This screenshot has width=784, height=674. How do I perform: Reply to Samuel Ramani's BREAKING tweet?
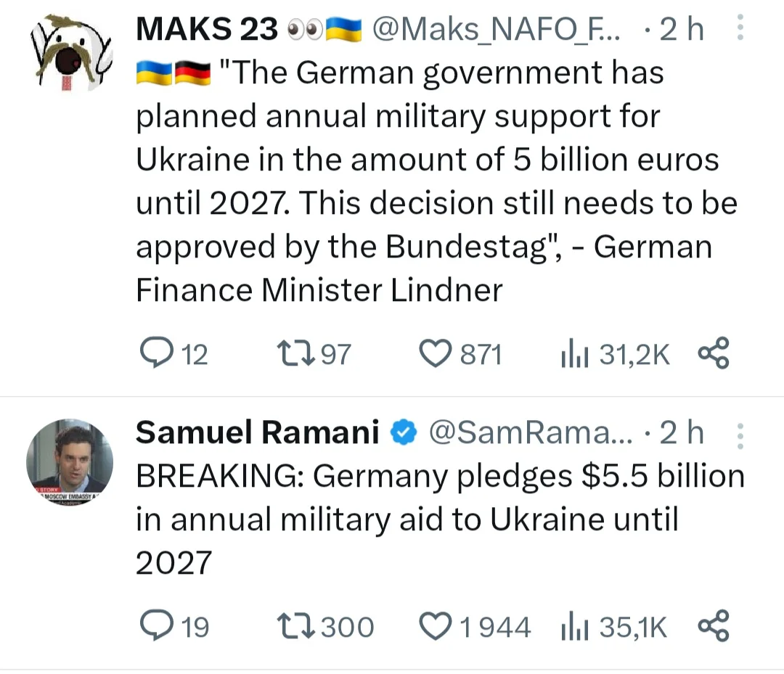154,627
